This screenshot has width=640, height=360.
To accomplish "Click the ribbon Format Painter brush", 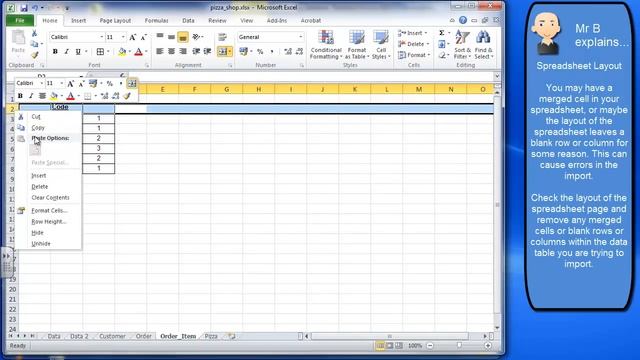I will point(34,55).
